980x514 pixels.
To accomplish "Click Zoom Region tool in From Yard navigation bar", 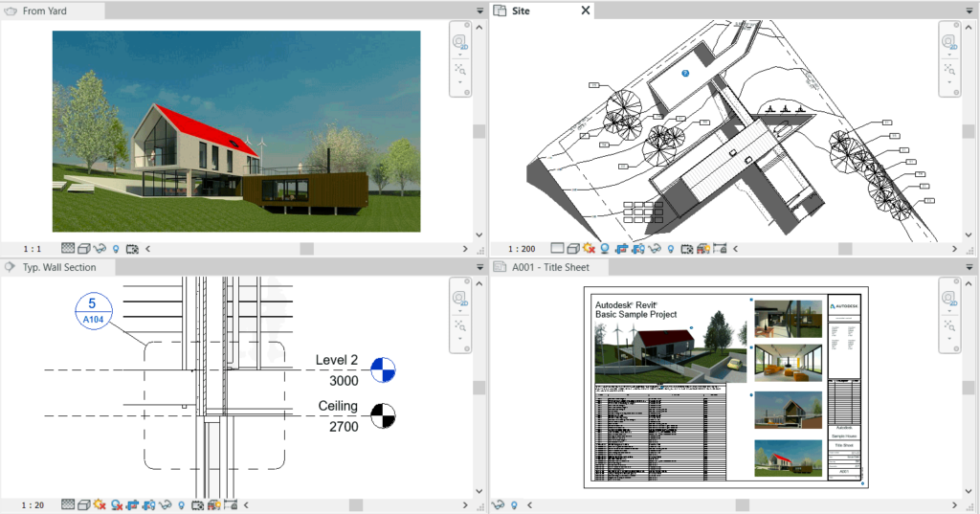I will (460, 70).
